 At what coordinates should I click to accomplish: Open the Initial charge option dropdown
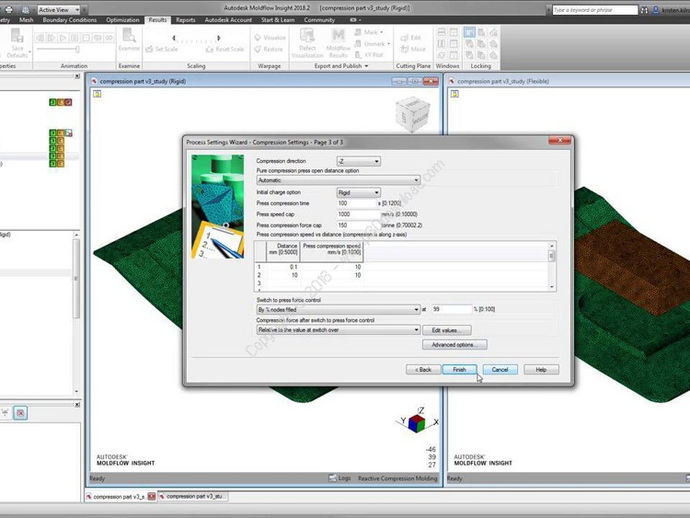359,192
